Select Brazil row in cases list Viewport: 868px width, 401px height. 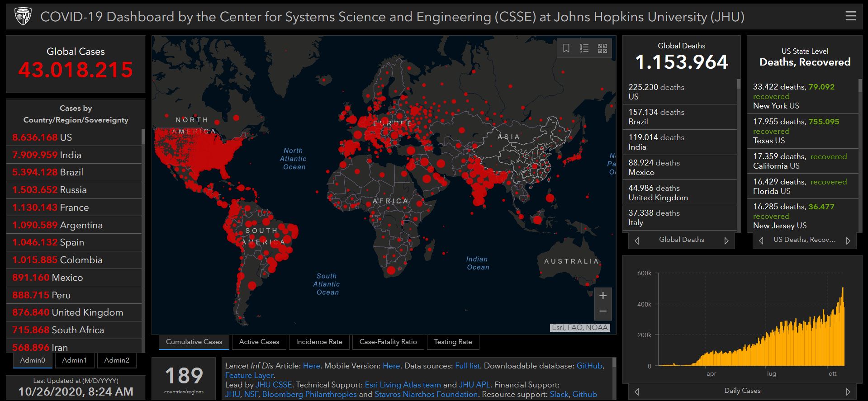pos(74,172)
